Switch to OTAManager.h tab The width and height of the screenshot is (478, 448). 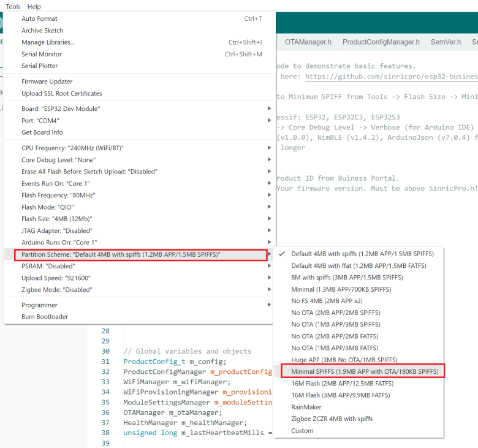click(x=308, y=42)
